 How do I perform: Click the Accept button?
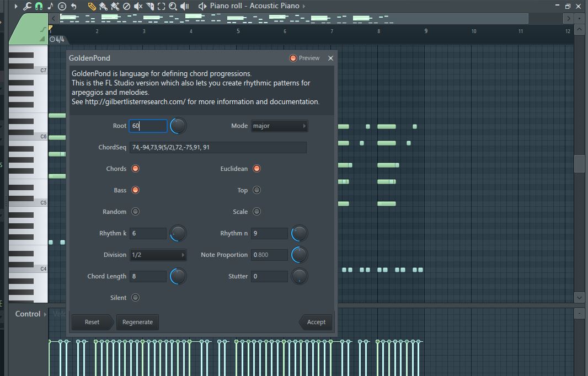coord(316,322)
